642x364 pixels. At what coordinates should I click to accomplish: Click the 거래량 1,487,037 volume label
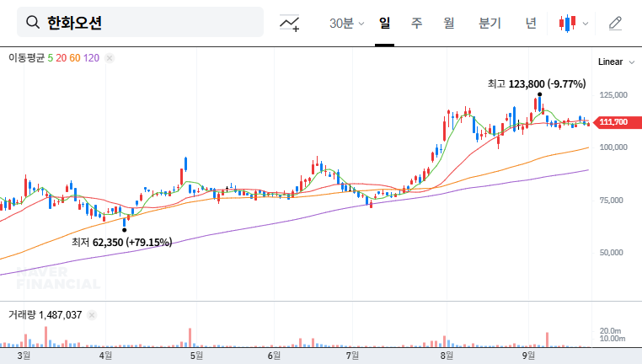(45, 315)
